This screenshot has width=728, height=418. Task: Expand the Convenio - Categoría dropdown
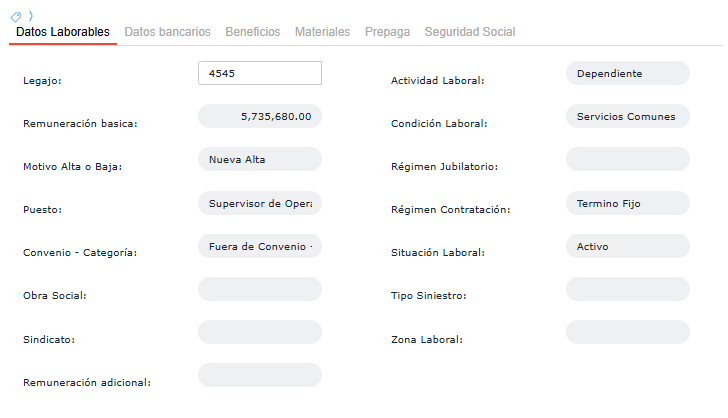(x=260, y=247)
